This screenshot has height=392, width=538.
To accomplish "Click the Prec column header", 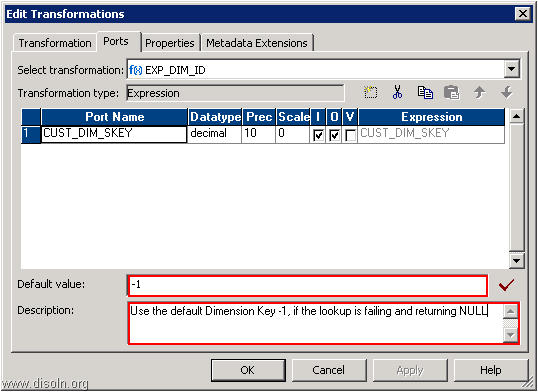I will (259, 117).
